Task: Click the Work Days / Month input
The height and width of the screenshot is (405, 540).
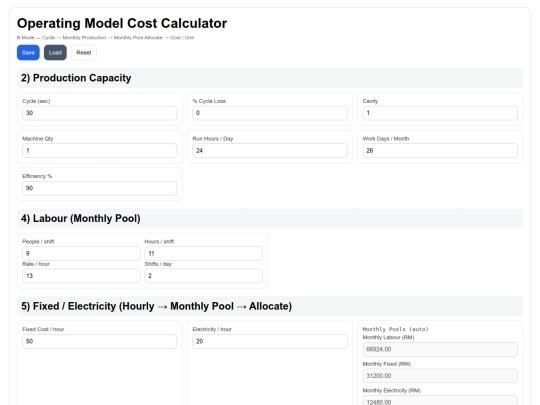Action: coord(440,150)
